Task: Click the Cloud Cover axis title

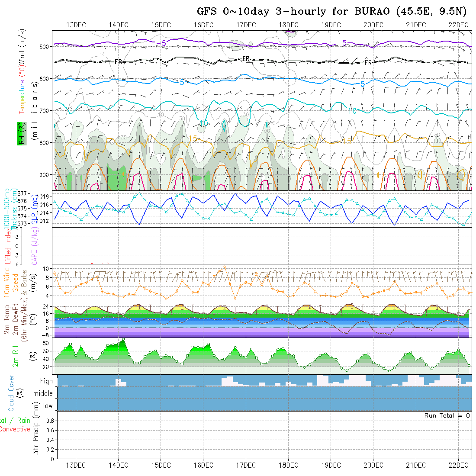Action: (x=11, y=393)
